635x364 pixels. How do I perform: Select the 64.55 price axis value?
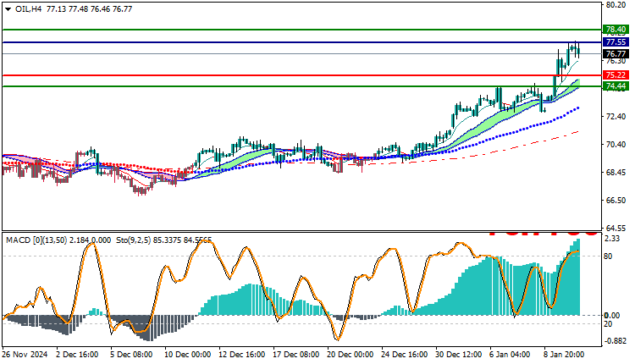[x=616, y=228]
